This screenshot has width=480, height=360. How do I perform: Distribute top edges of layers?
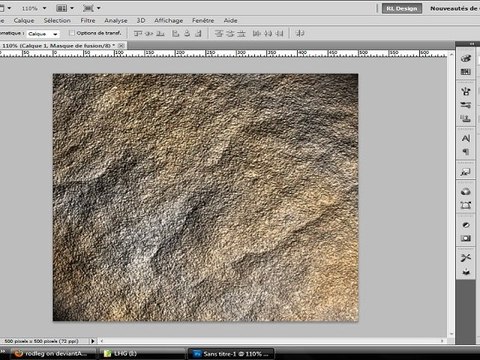tap(219, 33)
